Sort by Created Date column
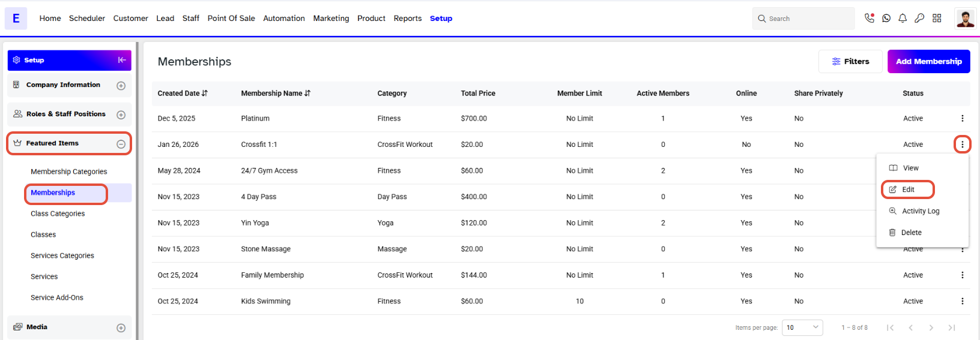The image size is (980, 340). pos(183,94)
